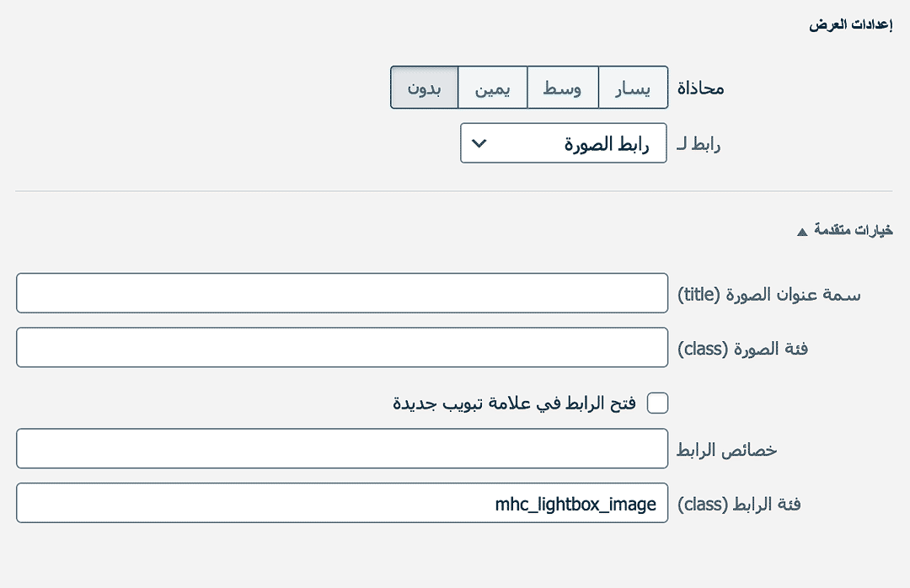Click the إعدادات العرض section heading
Viewport: 910px width, 588px height.
tap(851, 24)
